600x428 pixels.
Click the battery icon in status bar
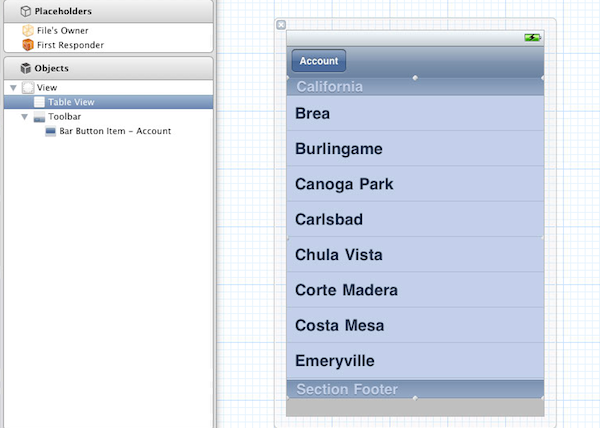point(532,37)
